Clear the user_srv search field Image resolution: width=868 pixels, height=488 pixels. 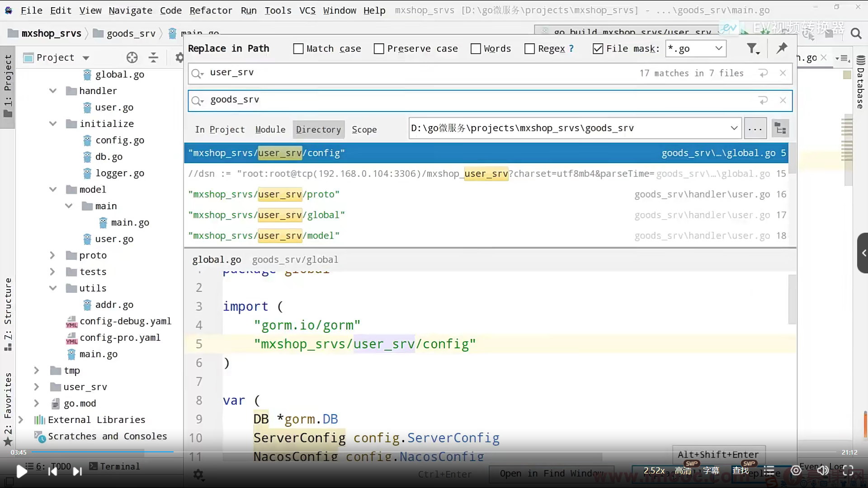point(783,73)
